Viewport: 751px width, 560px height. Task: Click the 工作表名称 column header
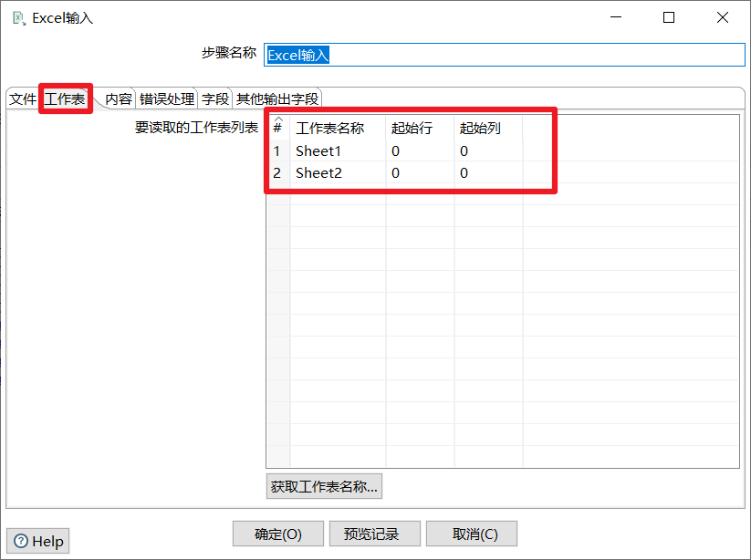(x=338, y=128)
